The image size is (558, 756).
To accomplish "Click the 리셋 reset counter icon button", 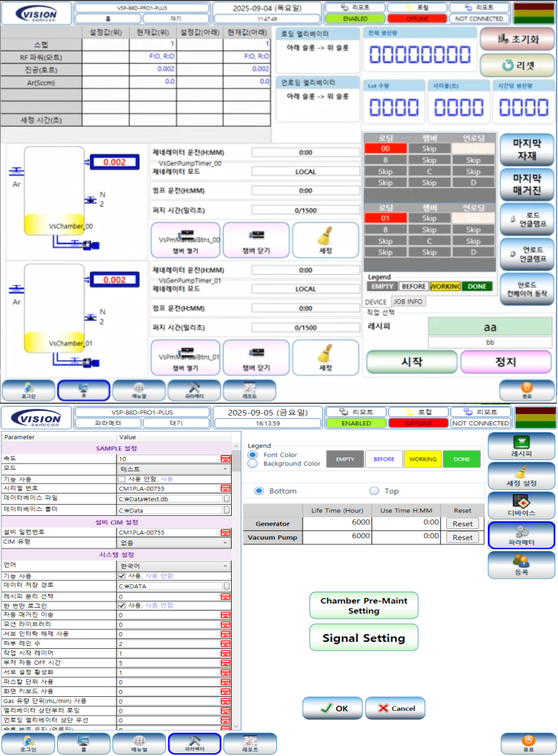I will (x=516, y=66).
